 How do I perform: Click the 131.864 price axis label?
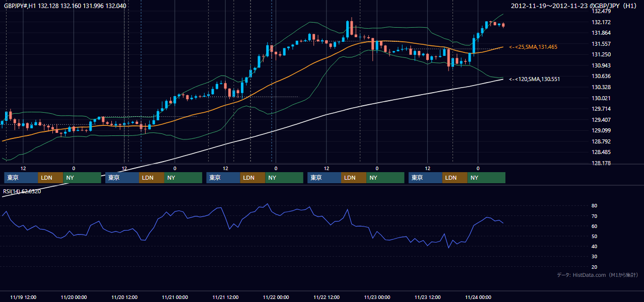pos(601,33)
